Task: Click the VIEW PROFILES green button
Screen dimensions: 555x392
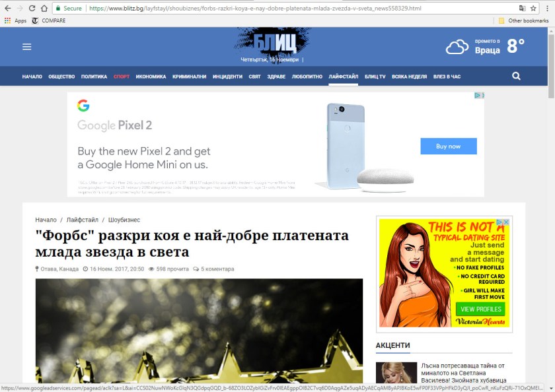Action: [x=480, y=309]
